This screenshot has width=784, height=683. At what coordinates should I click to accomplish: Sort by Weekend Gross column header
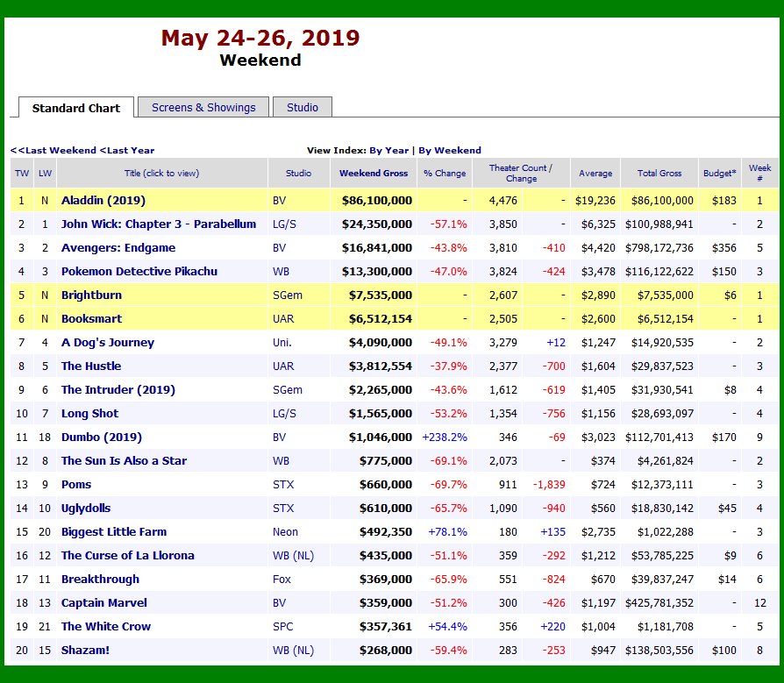pyautogui.click(x=374, y=174)
